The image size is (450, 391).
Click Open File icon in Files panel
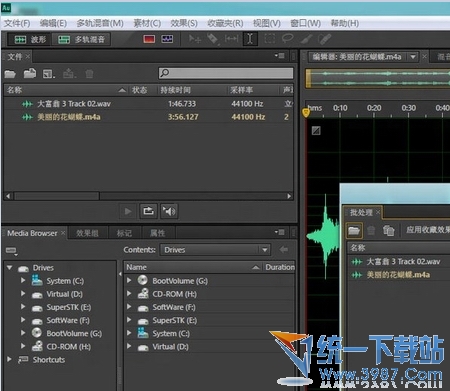click(10, 74)
